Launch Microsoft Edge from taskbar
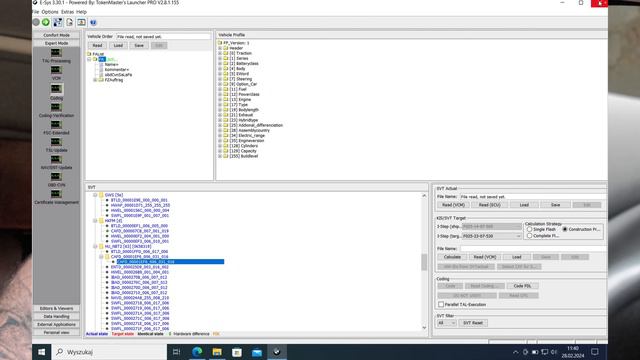This screenshot has height=360, width=640. (x=197, y=352)
